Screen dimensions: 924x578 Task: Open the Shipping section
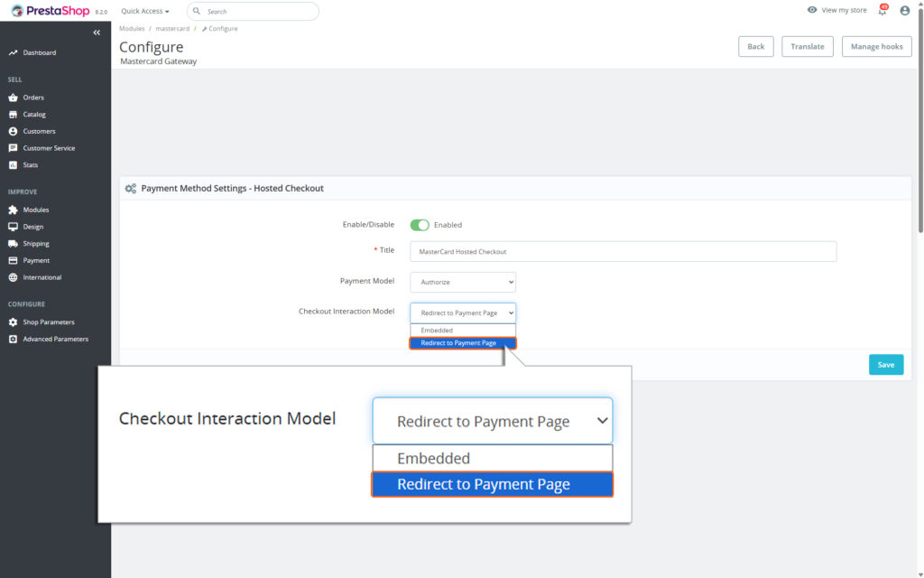point(13,243)
